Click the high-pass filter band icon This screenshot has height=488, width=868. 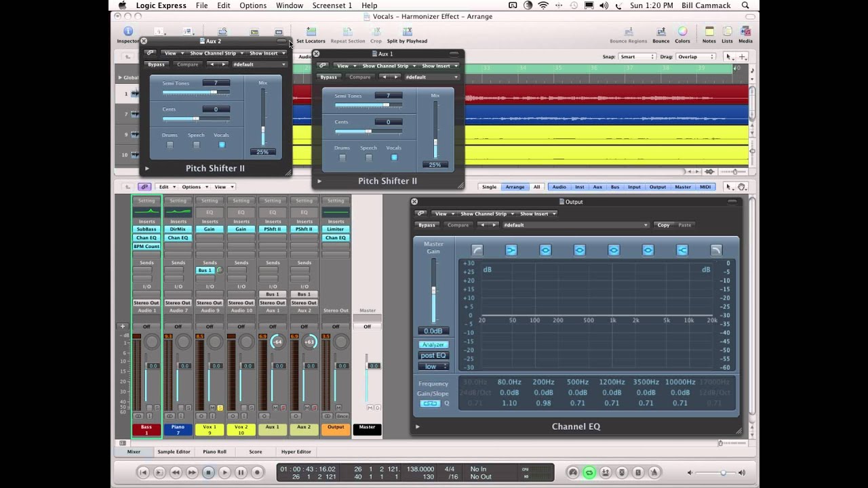[477, 250]
